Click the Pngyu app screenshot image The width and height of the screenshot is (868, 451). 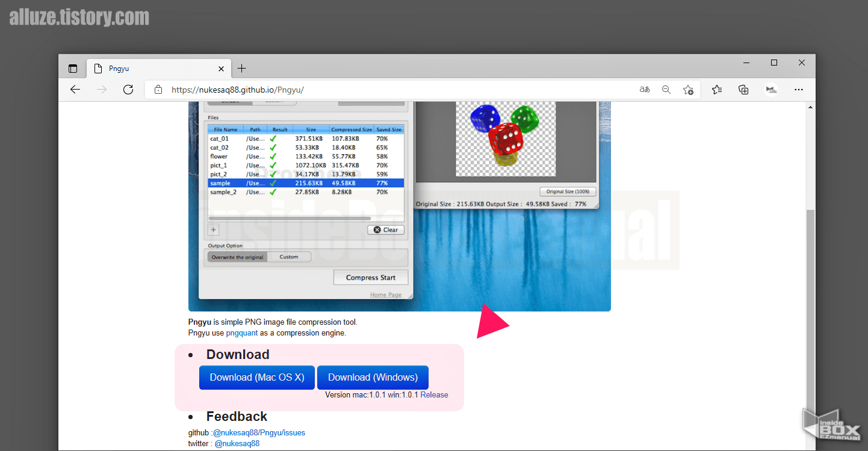coord(400,206)
